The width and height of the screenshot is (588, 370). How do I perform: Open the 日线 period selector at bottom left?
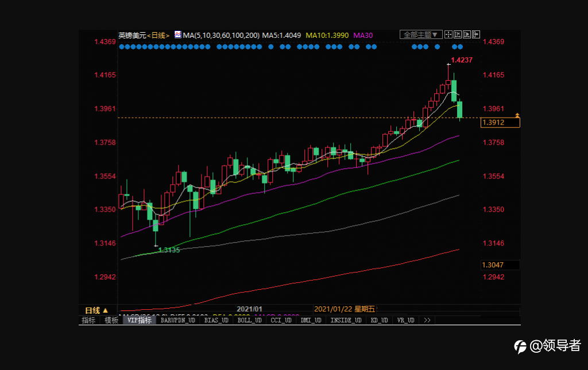pos(96,310)
